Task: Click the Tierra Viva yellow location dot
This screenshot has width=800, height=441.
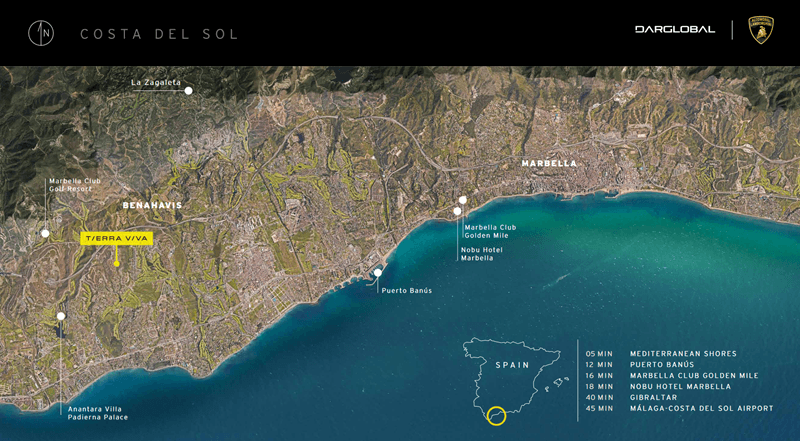Action: pyautogui.click(x=116, y=264)
